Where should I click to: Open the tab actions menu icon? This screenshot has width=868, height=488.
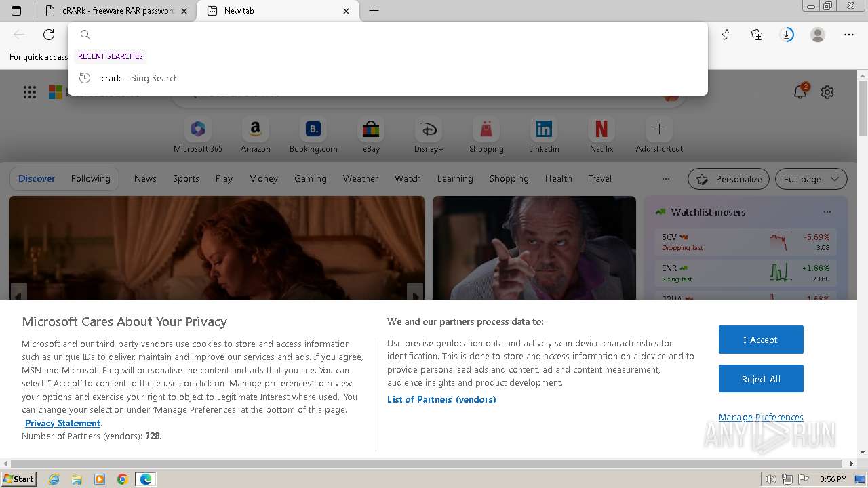16,11
